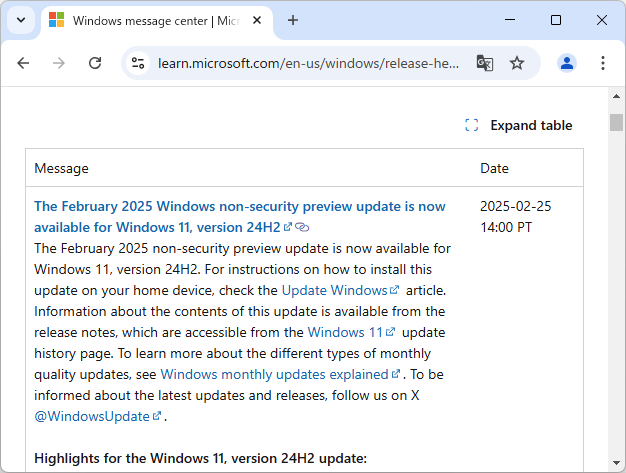
Task: Close the Windows message center tab
Action: (257, 20)
